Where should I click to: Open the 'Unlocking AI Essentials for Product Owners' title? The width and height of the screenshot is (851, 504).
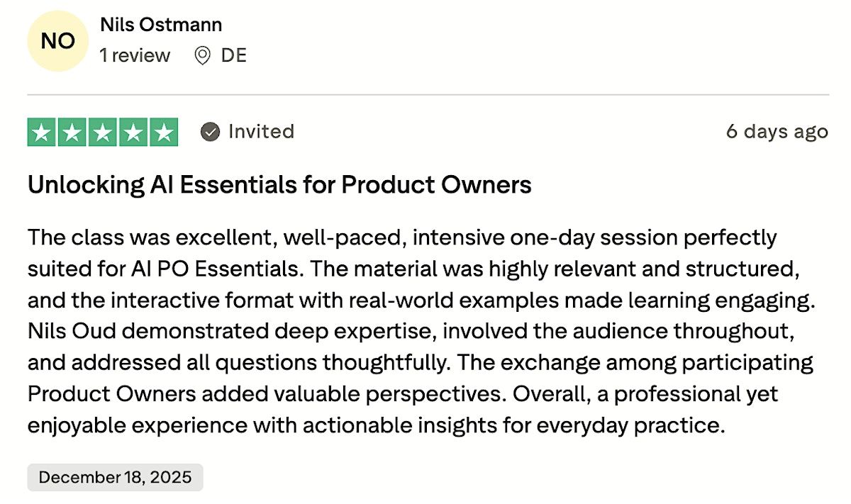click(x=279, y=185)
